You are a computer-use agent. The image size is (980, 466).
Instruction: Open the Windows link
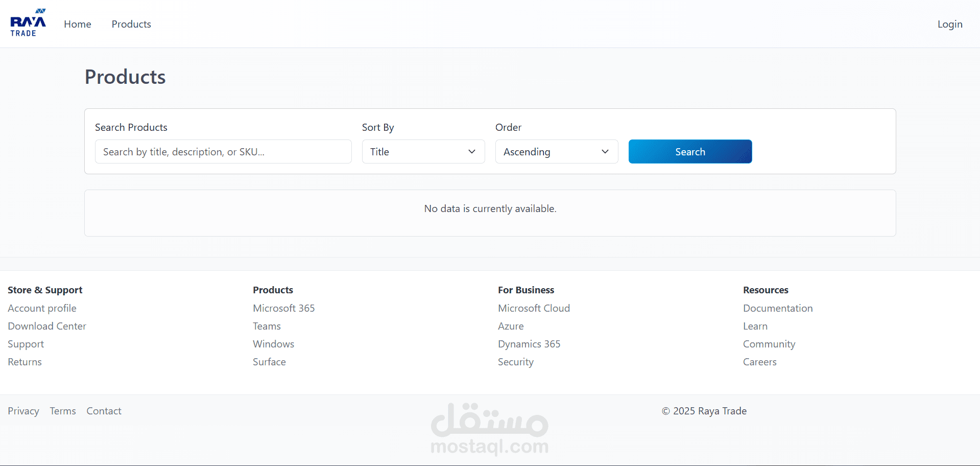click(x=273, y=344)
